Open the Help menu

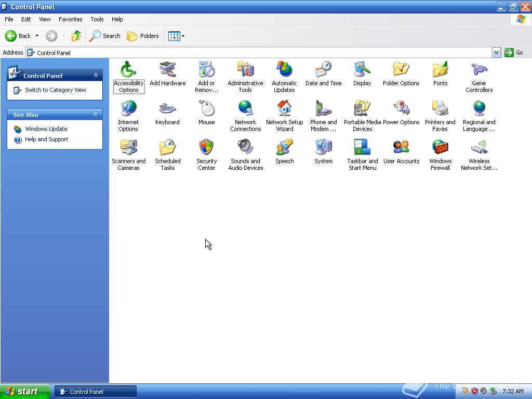117,19
